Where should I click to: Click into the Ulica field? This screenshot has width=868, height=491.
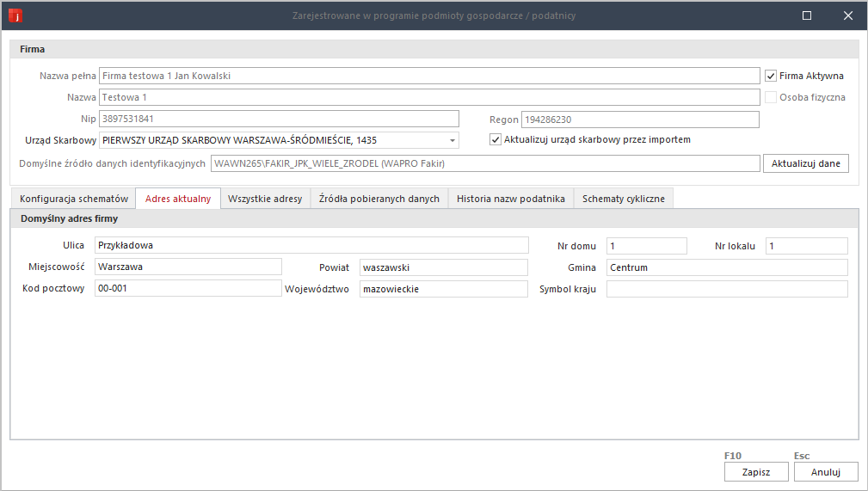[x=311, y=246]
